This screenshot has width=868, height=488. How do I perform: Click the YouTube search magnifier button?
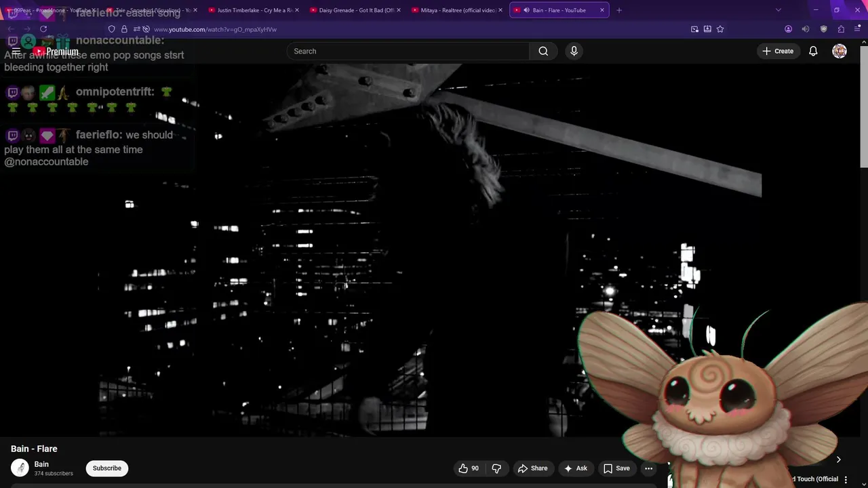[x=543, y=52]
